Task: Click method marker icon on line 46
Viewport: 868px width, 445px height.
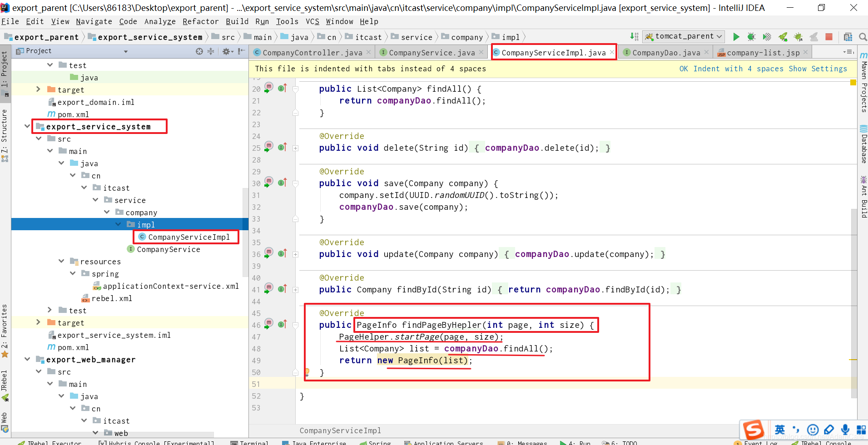Action: point(269,323)
